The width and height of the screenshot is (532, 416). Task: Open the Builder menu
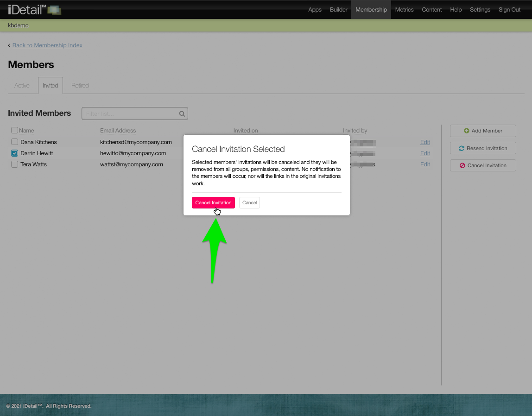click(338, 9)
